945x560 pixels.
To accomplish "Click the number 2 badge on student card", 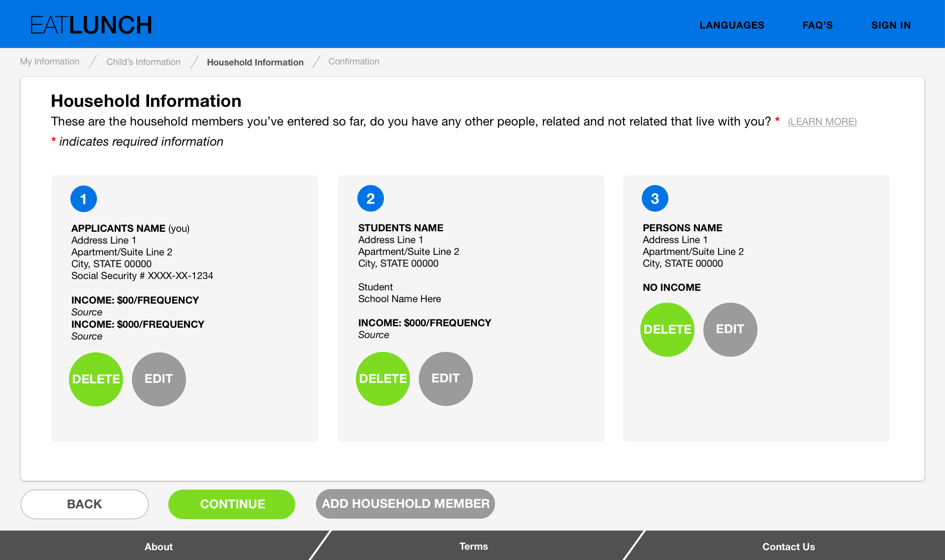I will click(x=371, y=198).
